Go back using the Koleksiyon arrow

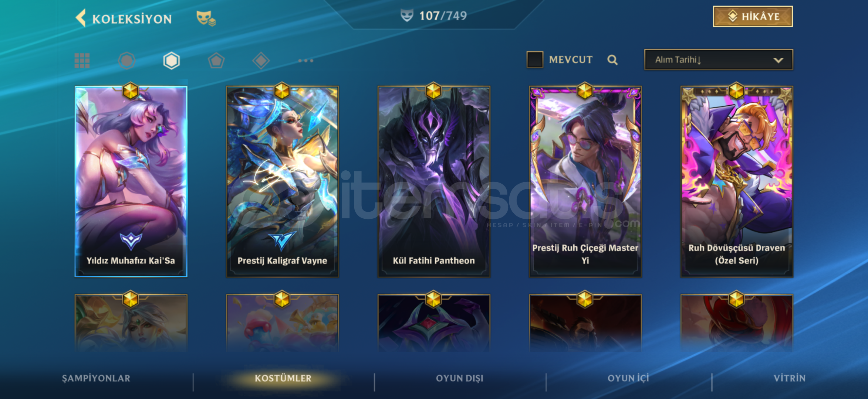81,18
